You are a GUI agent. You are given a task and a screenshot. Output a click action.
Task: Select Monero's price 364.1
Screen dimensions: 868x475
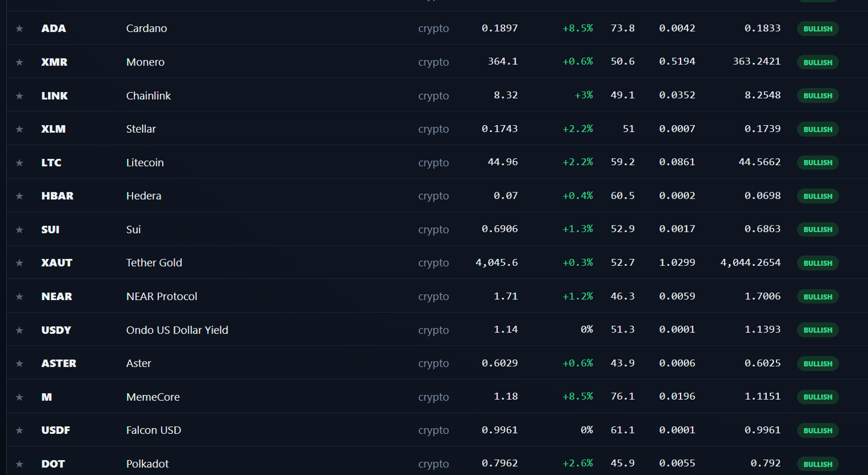pyautogui.click(x=502, y=61)
